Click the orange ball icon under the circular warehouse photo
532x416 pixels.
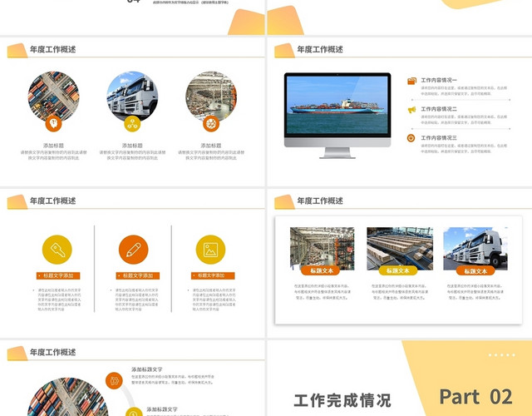(x=211, y=124)
